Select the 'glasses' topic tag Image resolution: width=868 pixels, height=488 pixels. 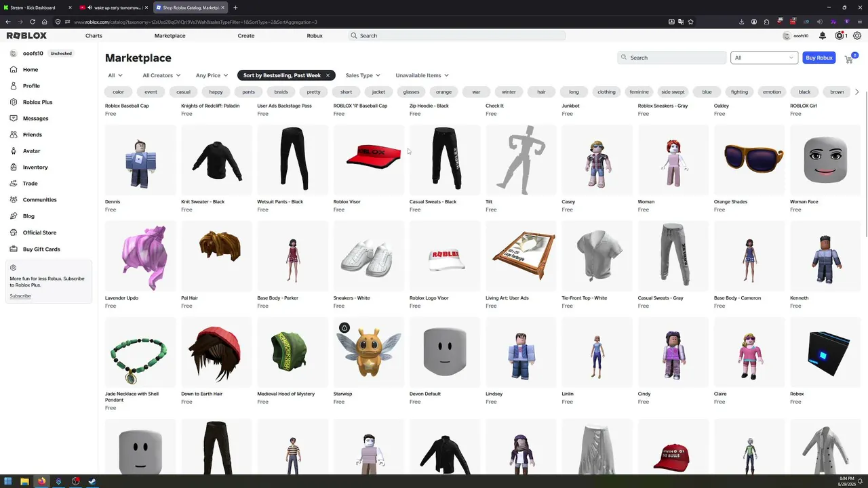(x=411, y=91)
